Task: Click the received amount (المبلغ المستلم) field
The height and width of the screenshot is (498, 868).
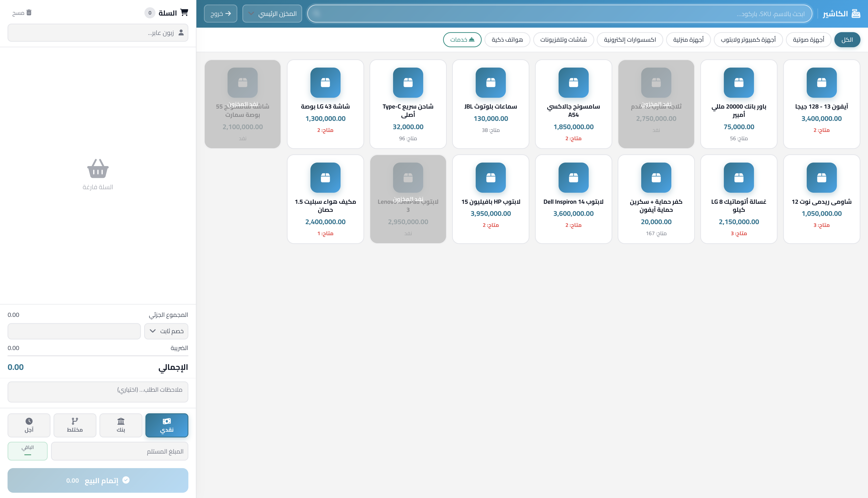Action: [120, 452]
